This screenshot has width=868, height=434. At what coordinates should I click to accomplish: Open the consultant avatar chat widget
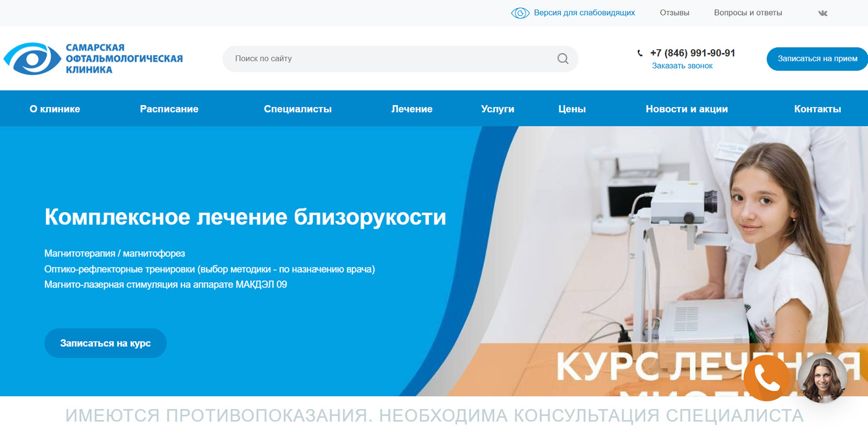822,378
